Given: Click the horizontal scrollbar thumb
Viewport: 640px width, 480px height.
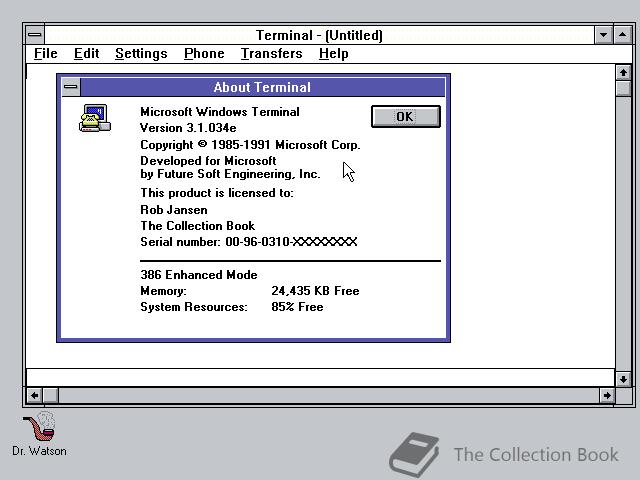Looking at the screenshot, I should click(x=51, y=395).
